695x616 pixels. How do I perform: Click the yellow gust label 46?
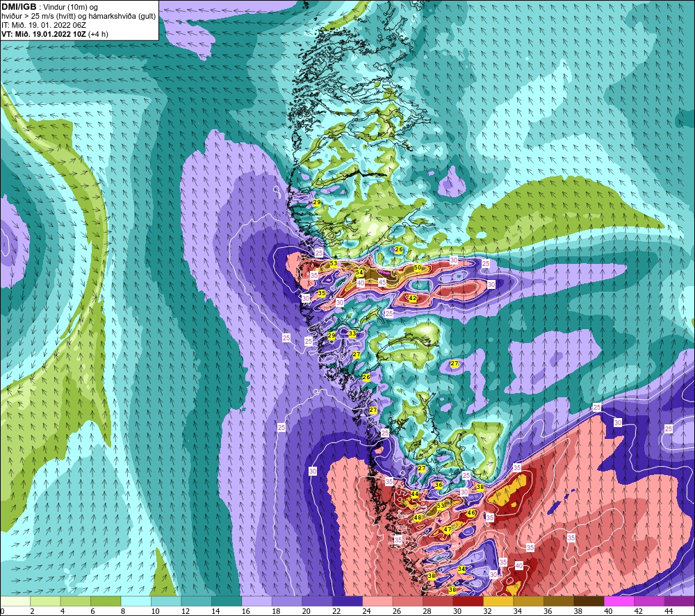tap(471, 513)
